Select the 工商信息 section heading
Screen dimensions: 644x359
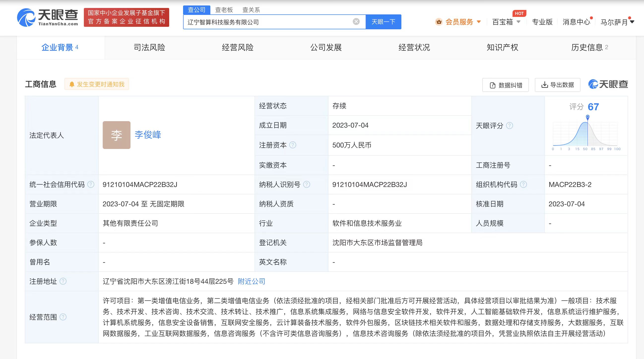tap(40, 84)
